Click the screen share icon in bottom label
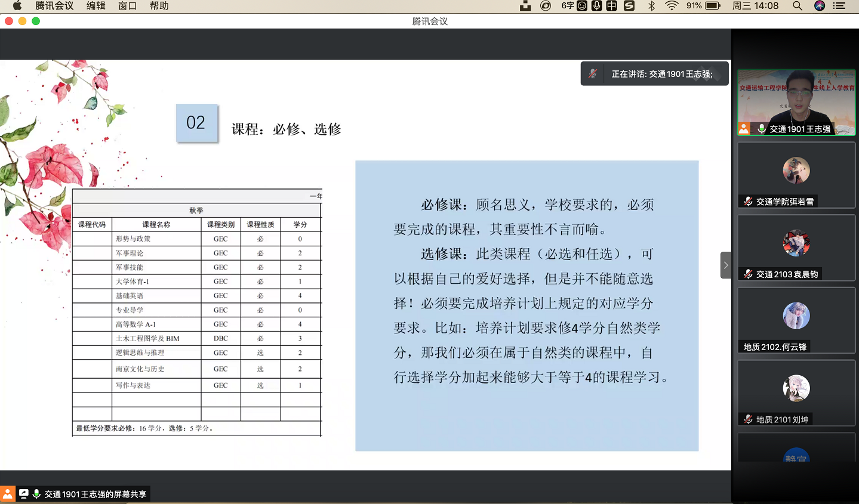This screenshot has width=859, height=504. pyautogui.click(x=24, y=494)
